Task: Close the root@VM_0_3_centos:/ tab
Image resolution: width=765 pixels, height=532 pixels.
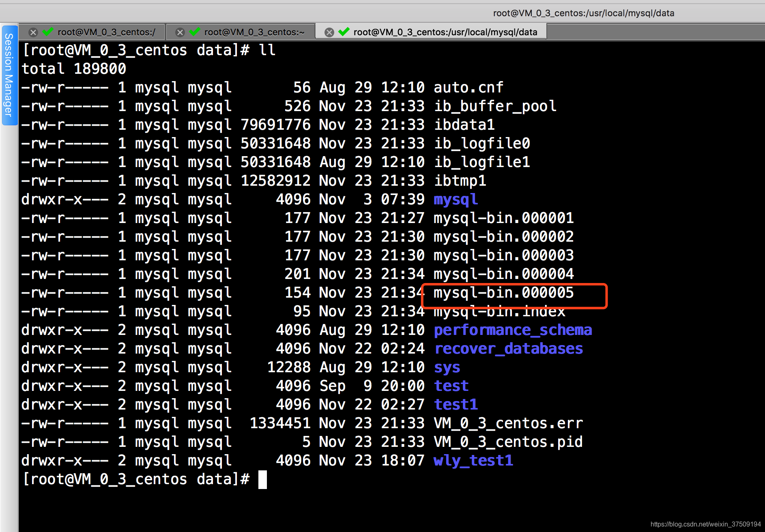Action: 33,32
